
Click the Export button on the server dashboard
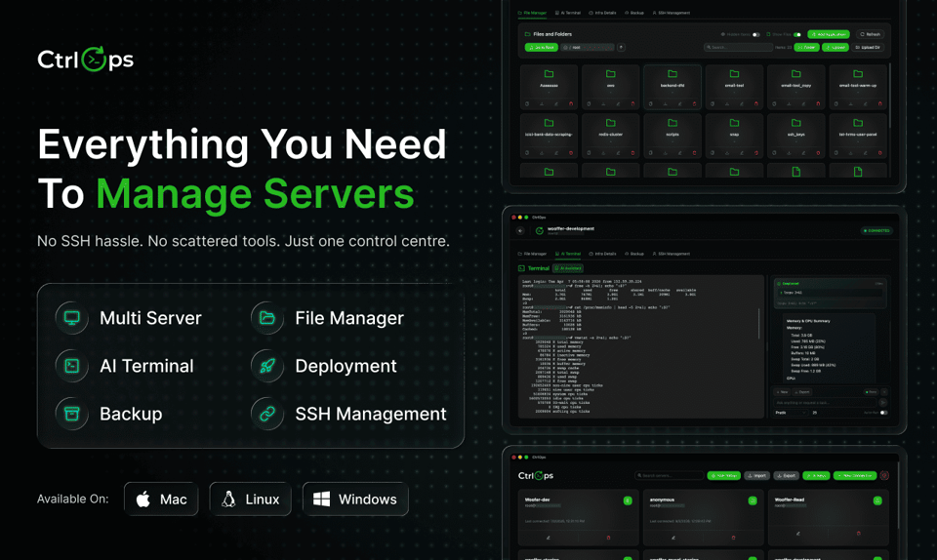[786, 476]
